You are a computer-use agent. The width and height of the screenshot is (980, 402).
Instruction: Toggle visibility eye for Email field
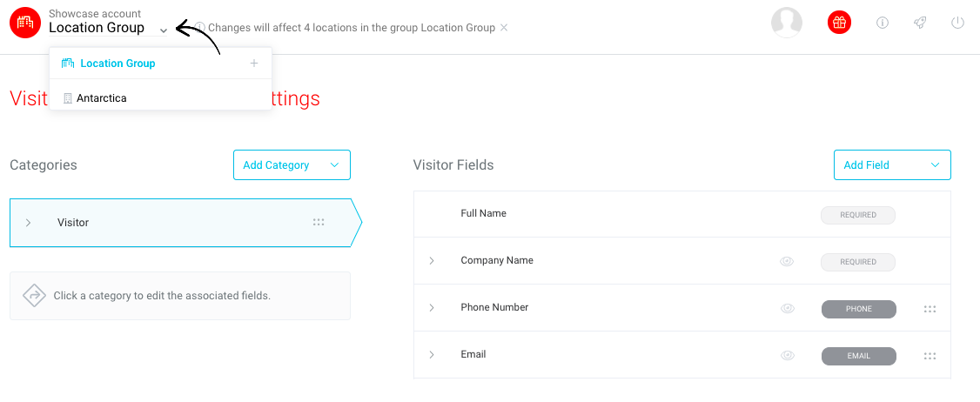click(787, 356)
